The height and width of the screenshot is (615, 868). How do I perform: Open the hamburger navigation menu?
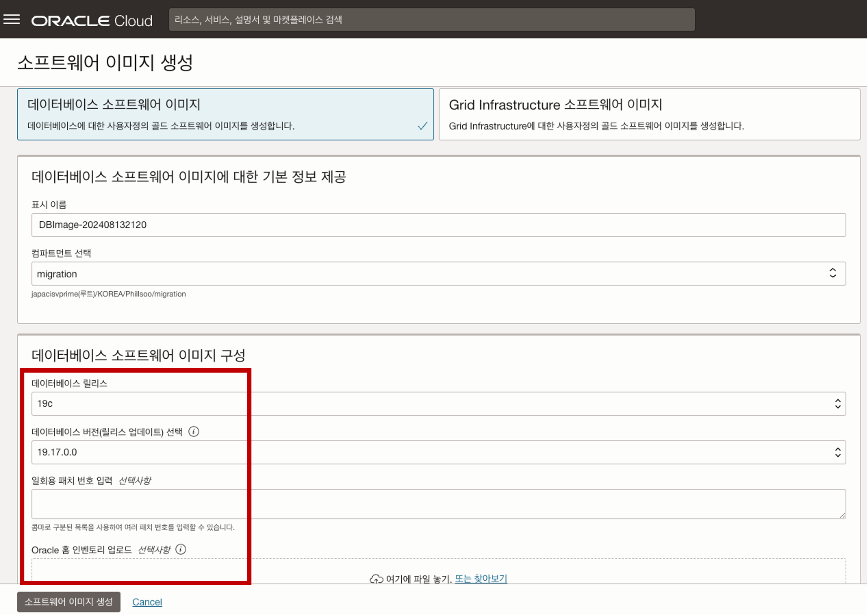pos(12,19)
